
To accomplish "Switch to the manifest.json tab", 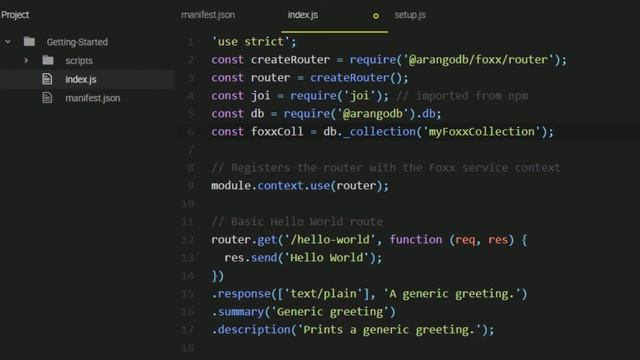I will tap(208, 15).
